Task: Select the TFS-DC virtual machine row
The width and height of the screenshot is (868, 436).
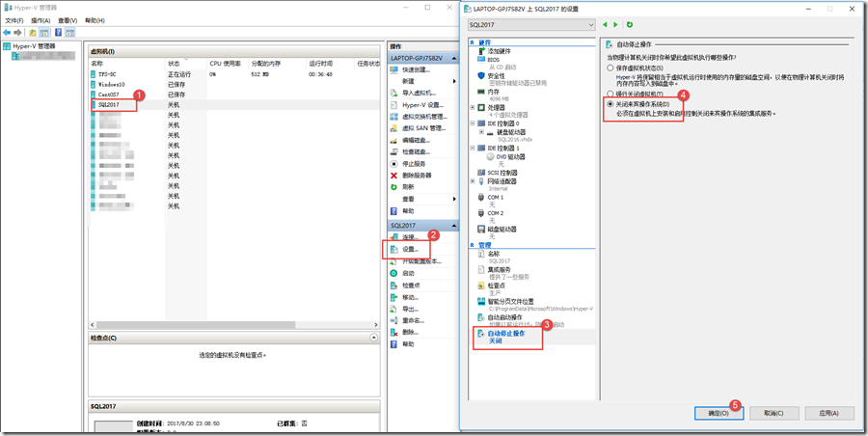Action: (233, 74)
